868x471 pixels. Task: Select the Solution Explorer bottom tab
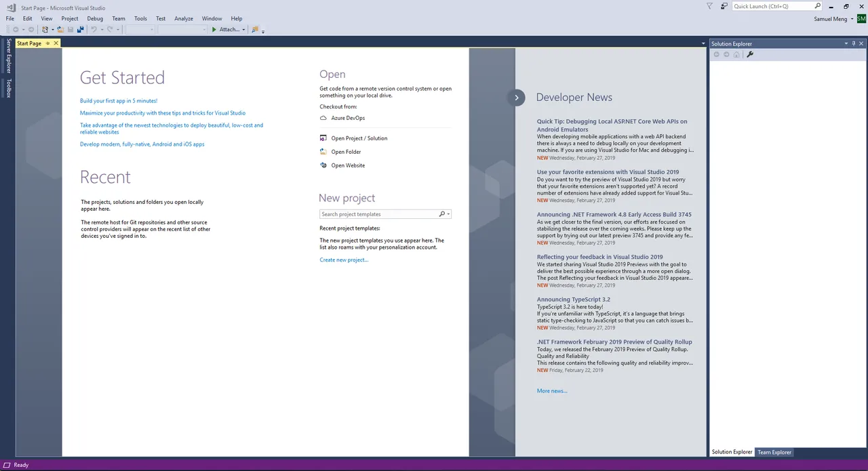coord(732,452)
